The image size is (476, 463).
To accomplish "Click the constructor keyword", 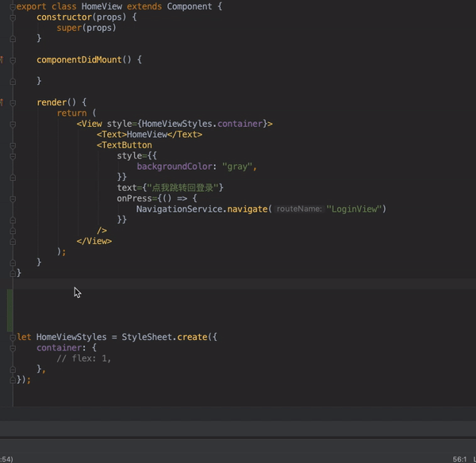I will click(x=64, y=17).
